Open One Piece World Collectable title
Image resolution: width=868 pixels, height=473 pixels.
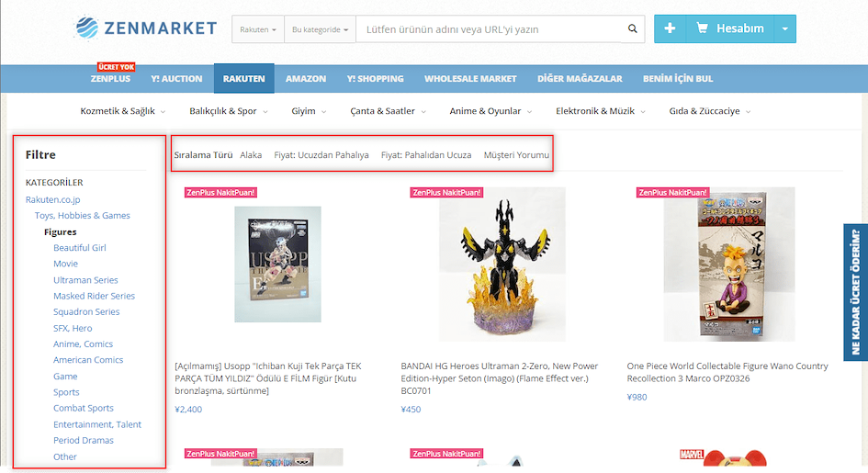pyautogui.click(x=727, y=372)
